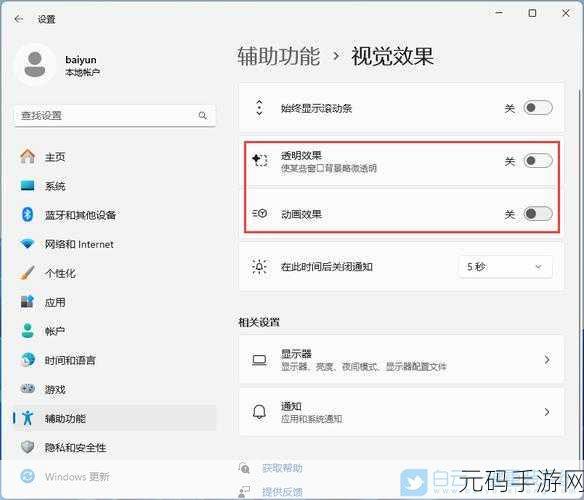Click 应用和系统通知 description text
The height and width of the screenshot is (500, 584).
coord(312,419)
